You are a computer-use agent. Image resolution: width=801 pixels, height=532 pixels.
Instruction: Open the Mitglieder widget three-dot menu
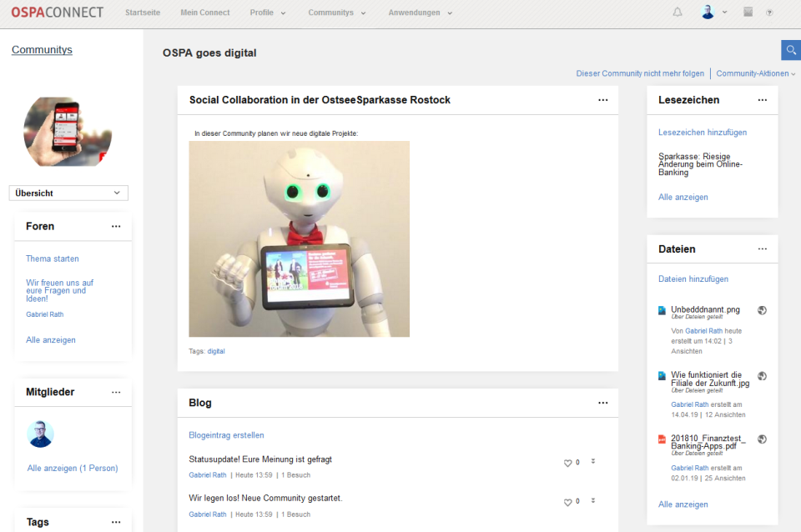[116, 392]
